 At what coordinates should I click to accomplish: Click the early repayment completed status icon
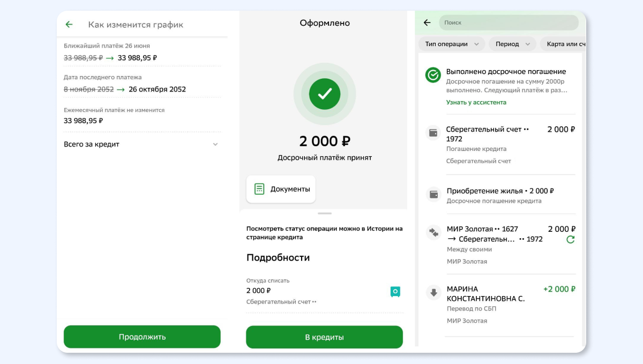[433, 75]
